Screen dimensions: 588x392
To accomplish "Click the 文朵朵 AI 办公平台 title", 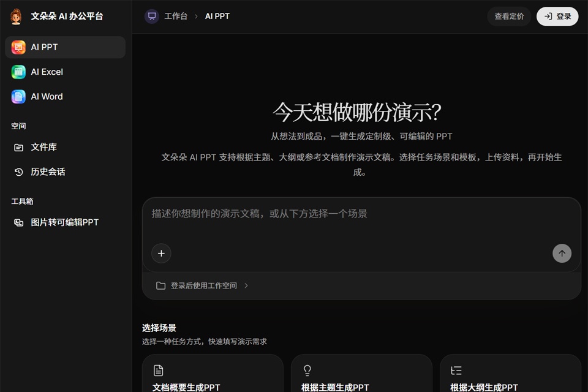I will [67, 17].
